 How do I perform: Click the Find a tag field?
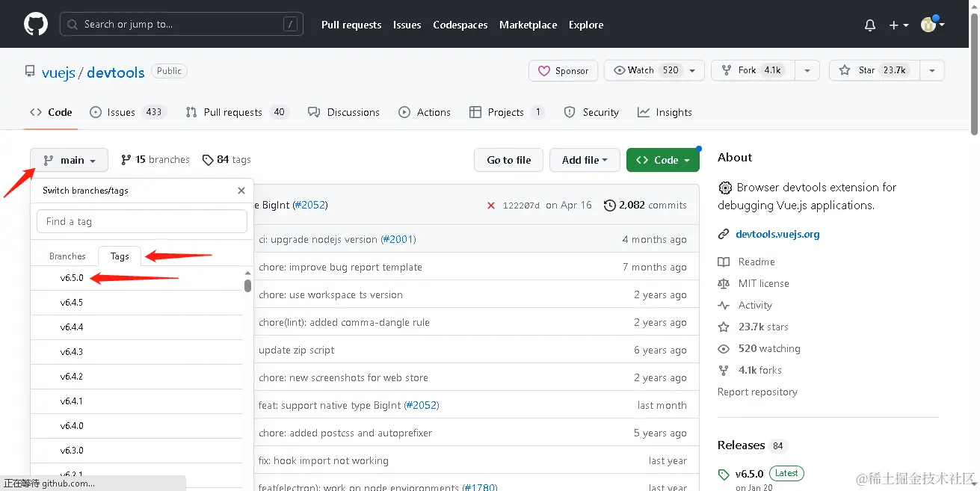point(142,221)
